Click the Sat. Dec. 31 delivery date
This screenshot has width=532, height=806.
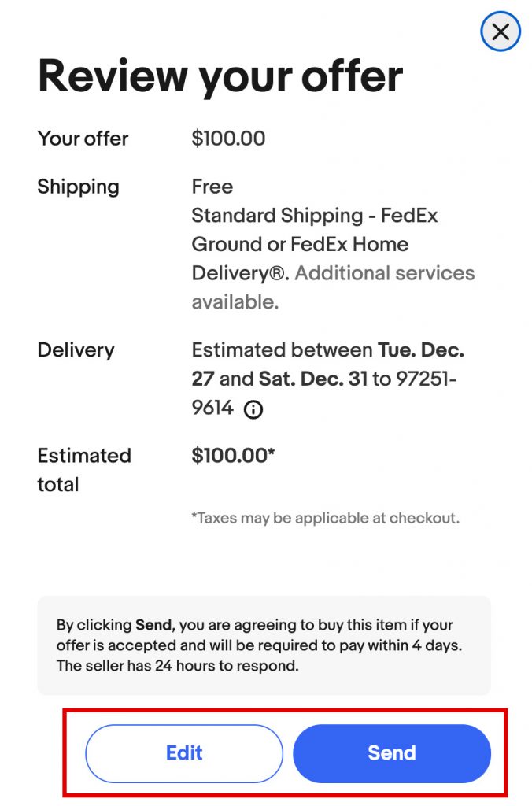pyautogui.click(x=313, y=379)
